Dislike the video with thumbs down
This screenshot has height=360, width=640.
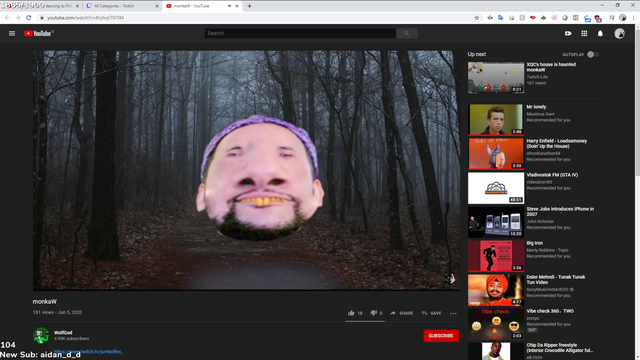point(373,313)
